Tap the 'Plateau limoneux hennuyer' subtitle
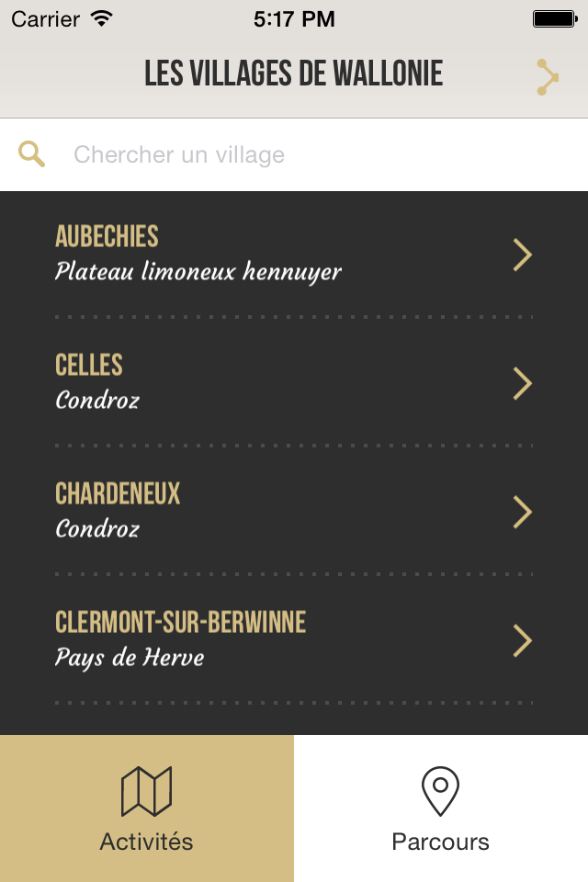Screen dimensions: 588x882 click(x=198, y=271)
